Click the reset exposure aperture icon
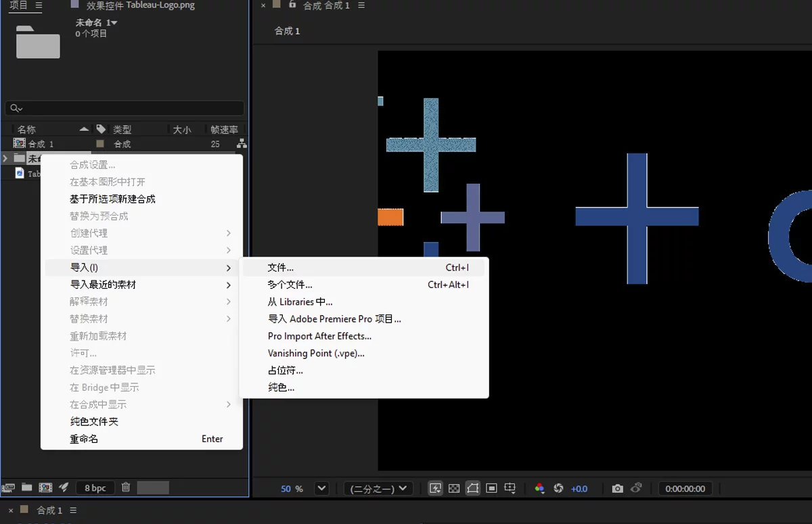The width and height of the screenshot is (812, 524). [558, 488]
